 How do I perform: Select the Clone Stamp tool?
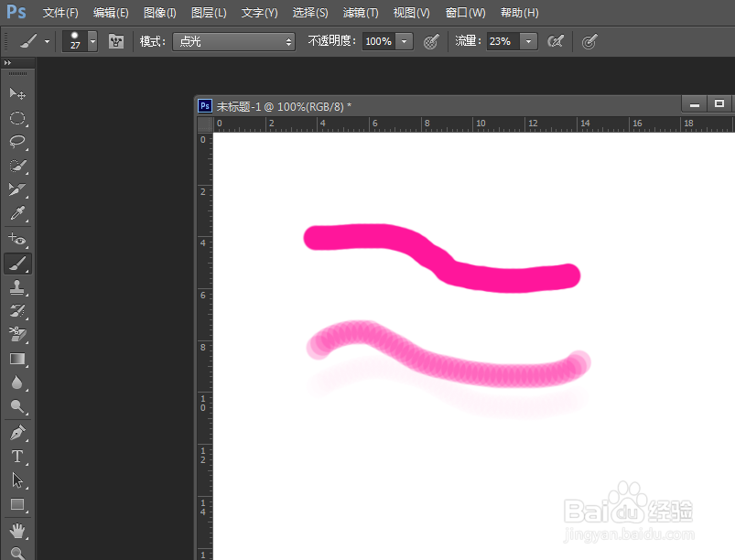[18, 287]
